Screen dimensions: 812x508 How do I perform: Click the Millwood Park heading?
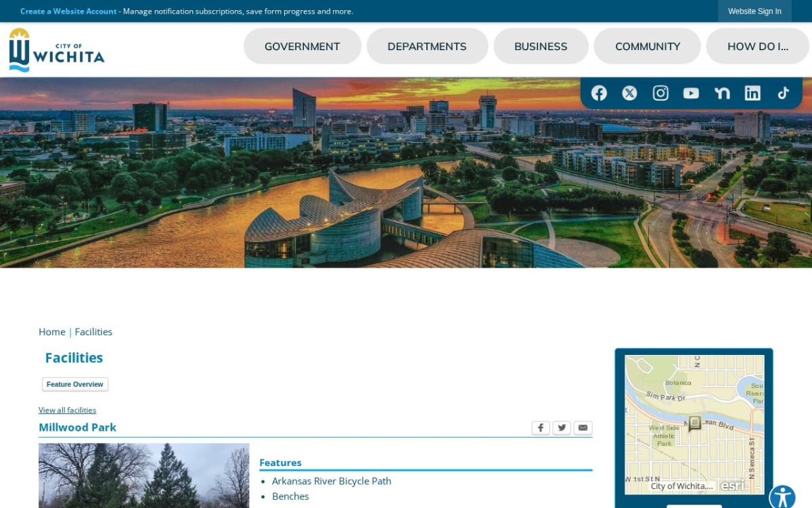77,427
